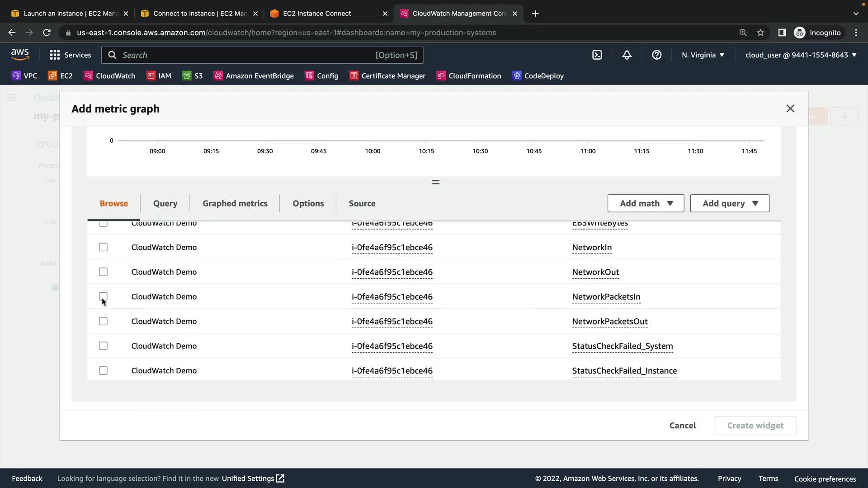
Task: Switch to the Graphed metrics tab
Action: pyautogui.click(x=235, y=203)
